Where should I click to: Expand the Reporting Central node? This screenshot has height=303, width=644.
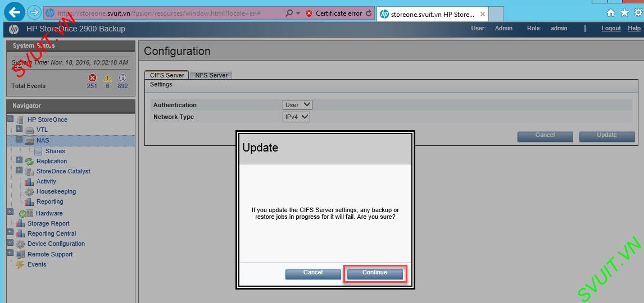coord(10,232)
